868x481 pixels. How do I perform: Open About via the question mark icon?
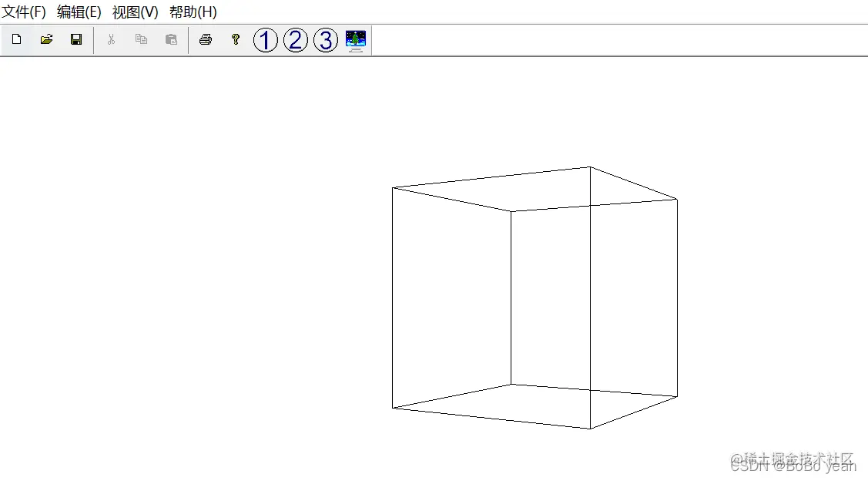[235, 39]
